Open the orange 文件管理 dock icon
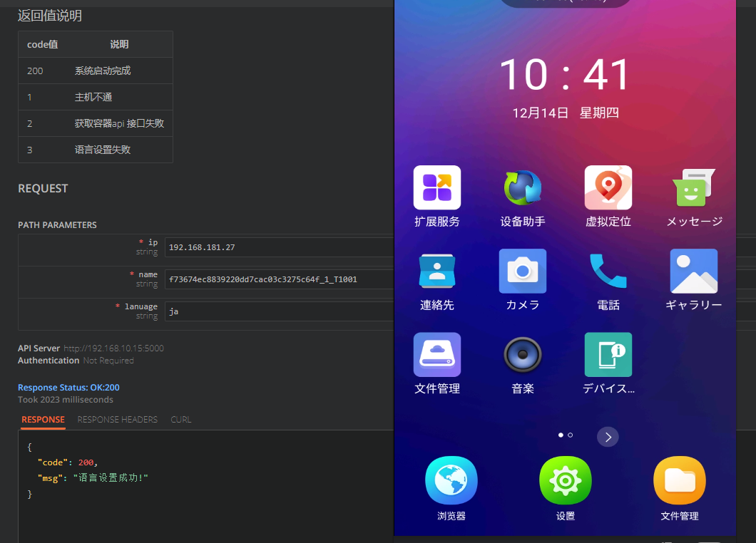This screenshot has width=756, height=543. [679, 480]
